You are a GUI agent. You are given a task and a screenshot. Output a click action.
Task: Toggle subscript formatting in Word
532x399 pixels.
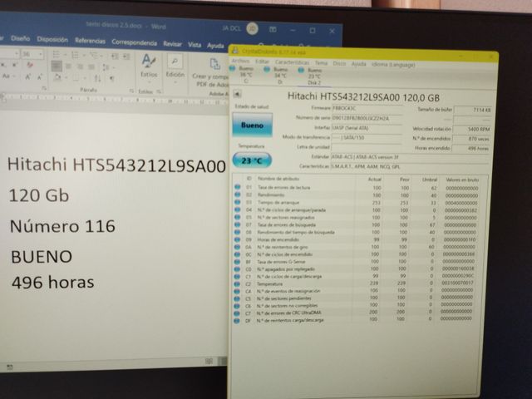2,65
